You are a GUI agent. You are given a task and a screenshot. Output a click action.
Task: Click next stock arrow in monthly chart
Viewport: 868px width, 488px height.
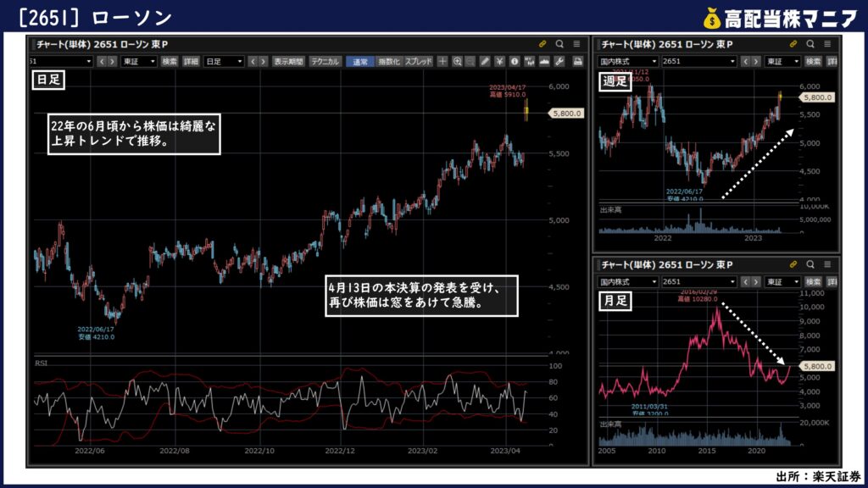click(x=756, y=282)
